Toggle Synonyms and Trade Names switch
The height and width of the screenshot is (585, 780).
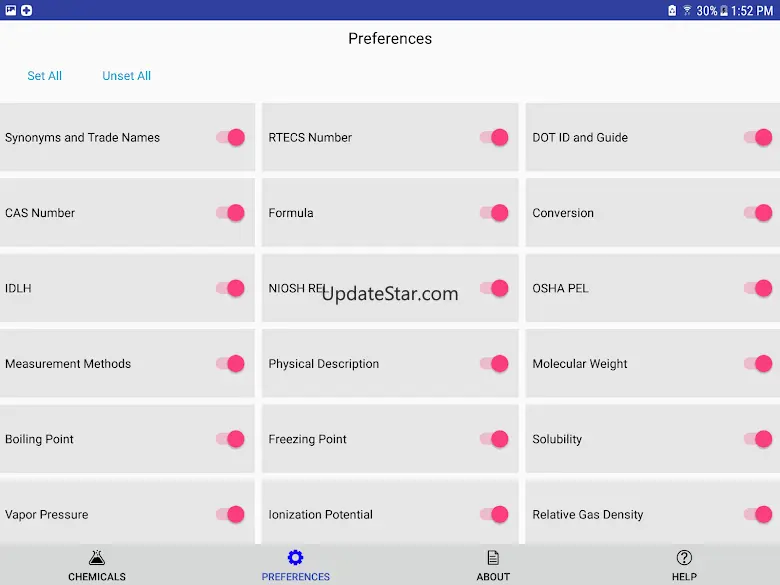coord(230,137)
